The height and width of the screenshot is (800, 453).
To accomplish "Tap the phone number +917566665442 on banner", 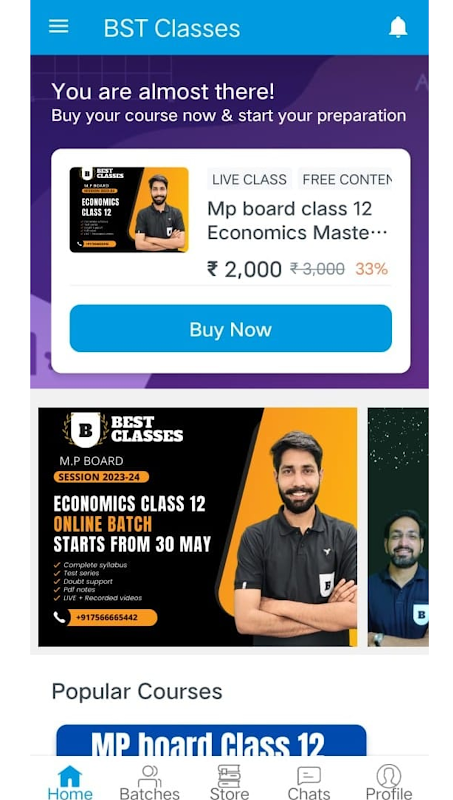I will click(x=106, y=617).
